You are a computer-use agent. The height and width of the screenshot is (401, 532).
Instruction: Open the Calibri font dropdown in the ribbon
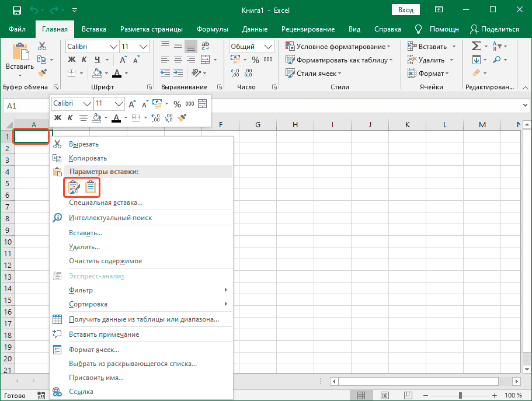(113, 46)
